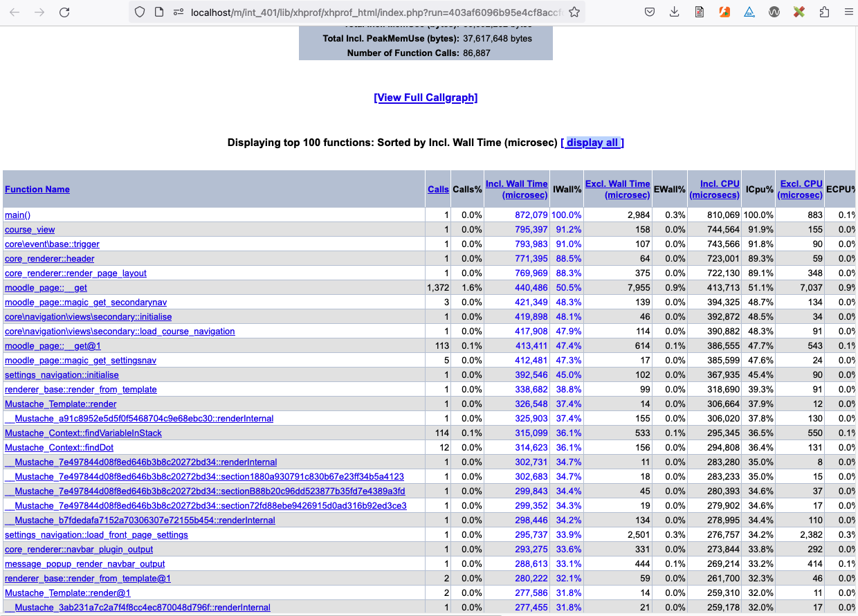858x616 pixels.
Task: Click the orange extension icon
Action: (x=724, y=12)
